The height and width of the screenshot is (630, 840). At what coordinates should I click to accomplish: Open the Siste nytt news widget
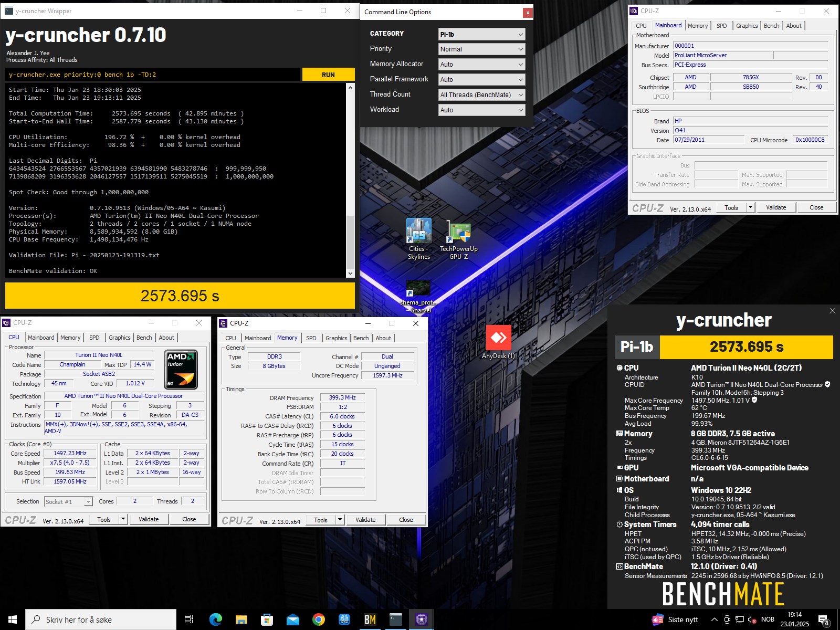click(675, 619)
